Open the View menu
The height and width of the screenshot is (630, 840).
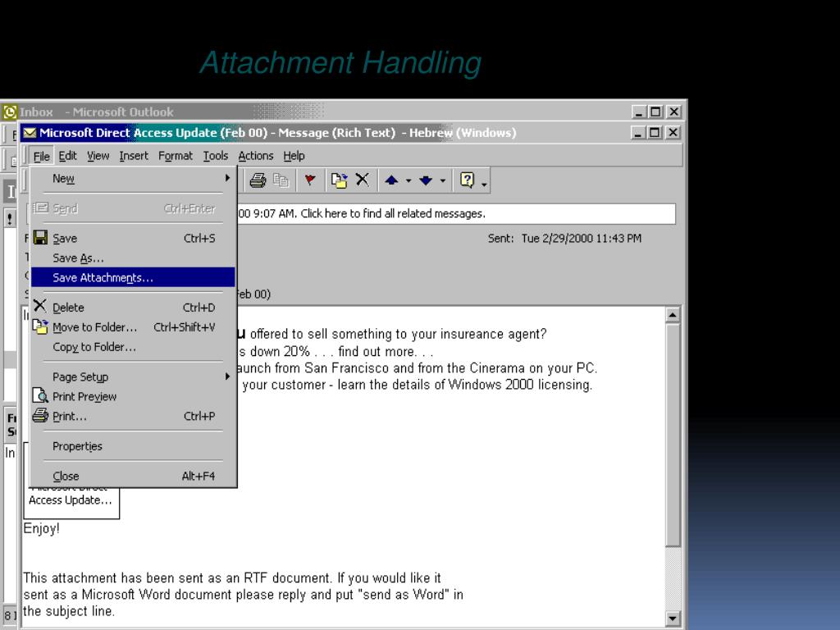point(98,156)
